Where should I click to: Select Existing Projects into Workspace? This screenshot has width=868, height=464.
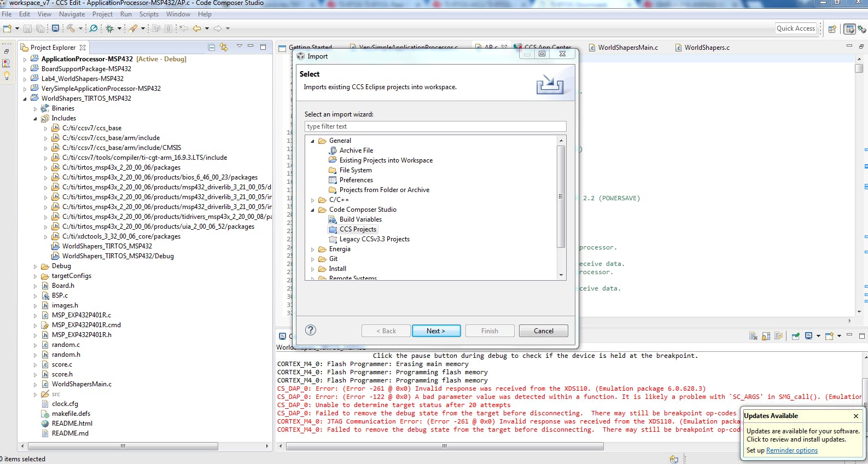[386, 160]
